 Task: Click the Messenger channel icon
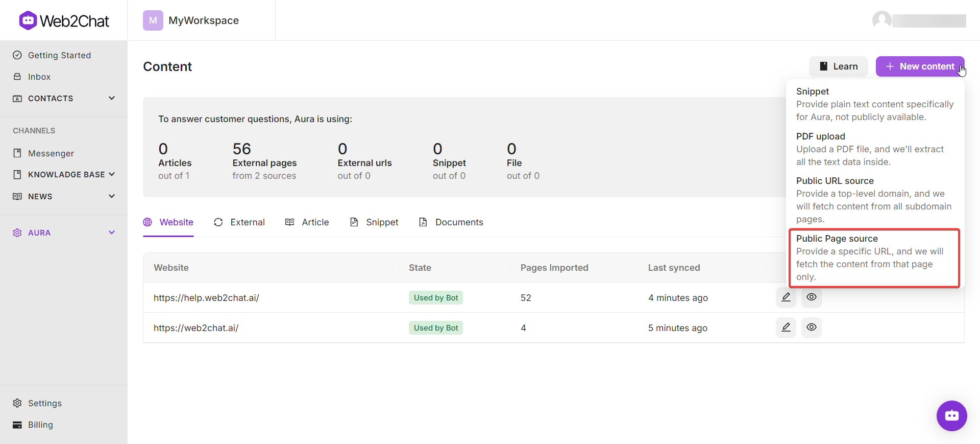(17, 153)
